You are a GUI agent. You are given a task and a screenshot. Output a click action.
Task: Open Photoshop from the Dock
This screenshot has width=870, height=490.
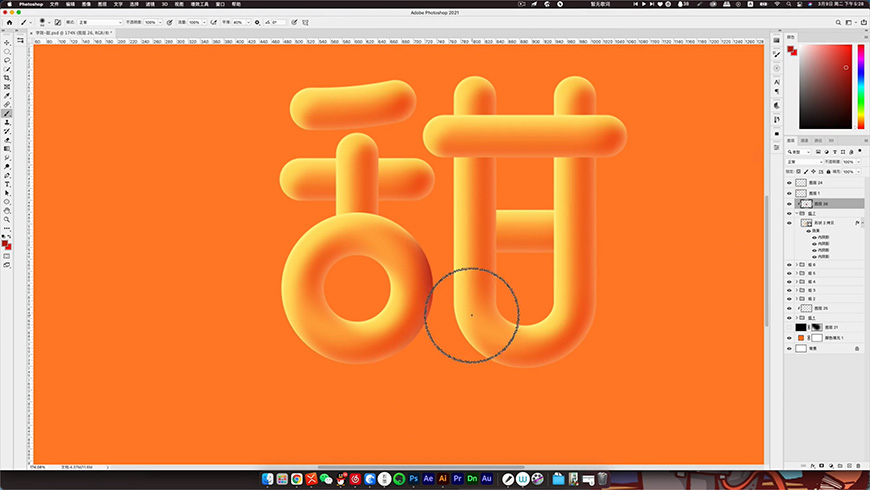(x=413, y=478)
